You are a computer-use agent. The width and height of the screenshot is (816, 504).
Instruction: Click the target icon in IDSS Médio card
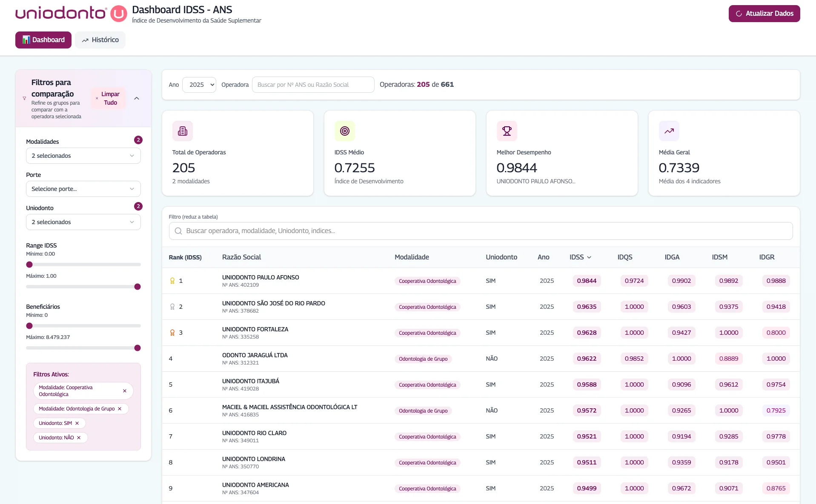[345, 131]
